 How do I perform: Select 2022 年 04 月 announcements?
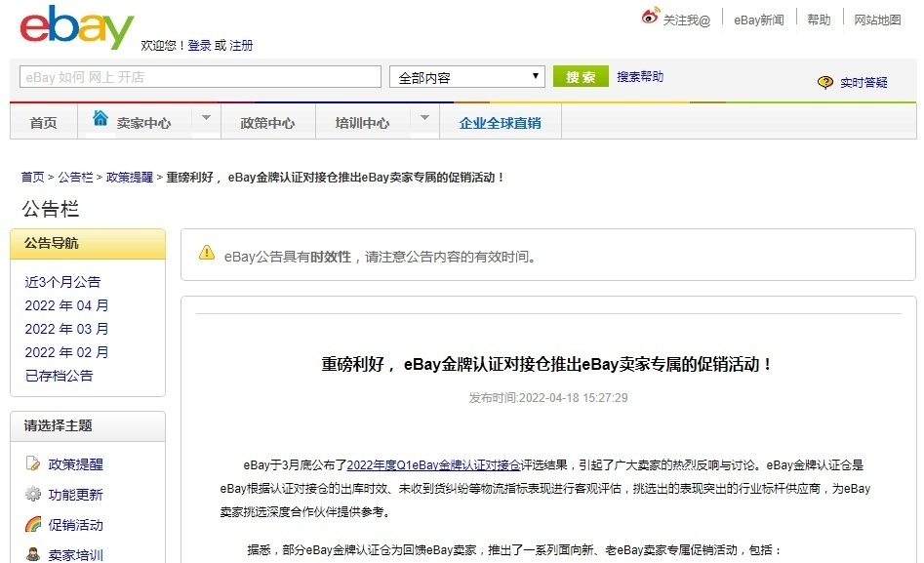click(66, 305)
